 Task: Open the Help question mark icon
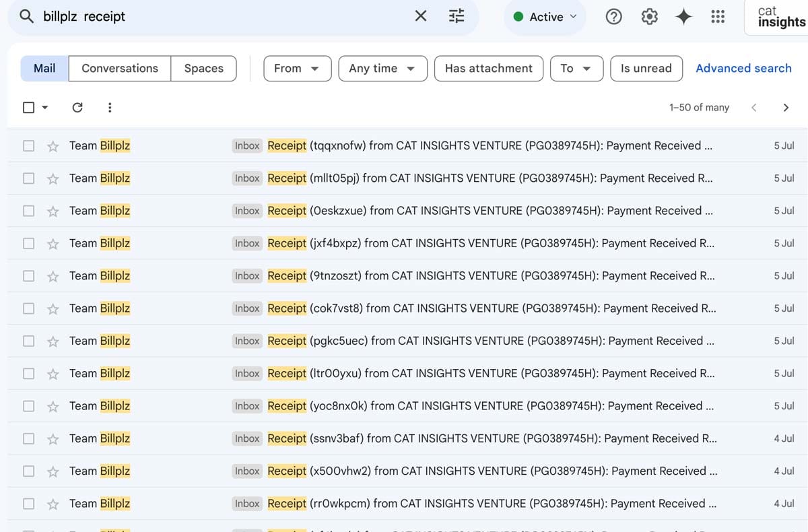(x=614, y=17)
